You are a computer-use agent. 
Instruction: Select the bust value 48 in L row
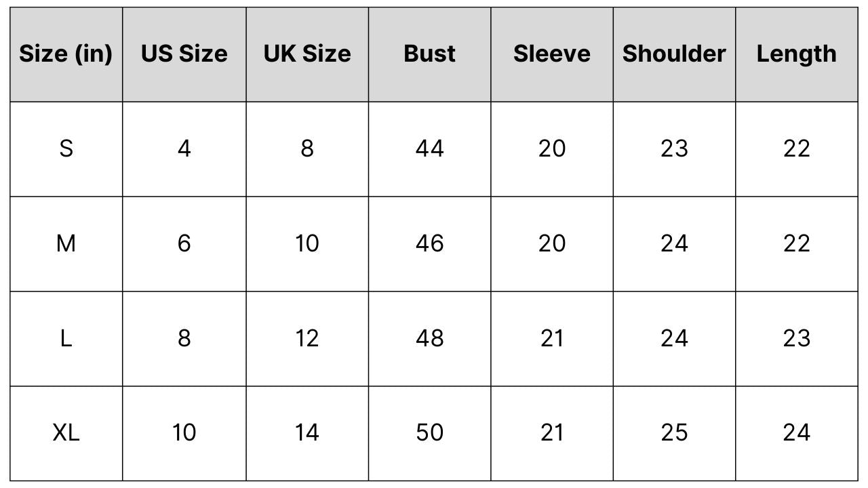coord(429,338)
